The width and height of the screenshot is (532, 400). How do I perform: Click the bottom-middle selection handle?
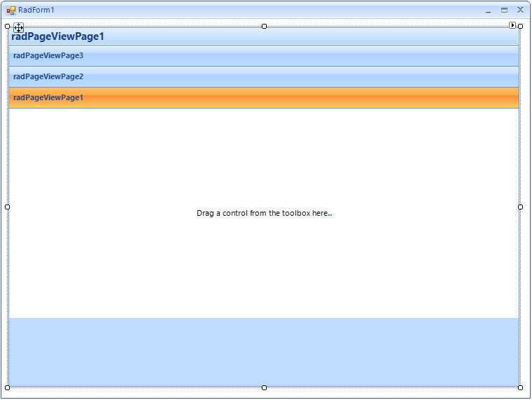[265, 387]
